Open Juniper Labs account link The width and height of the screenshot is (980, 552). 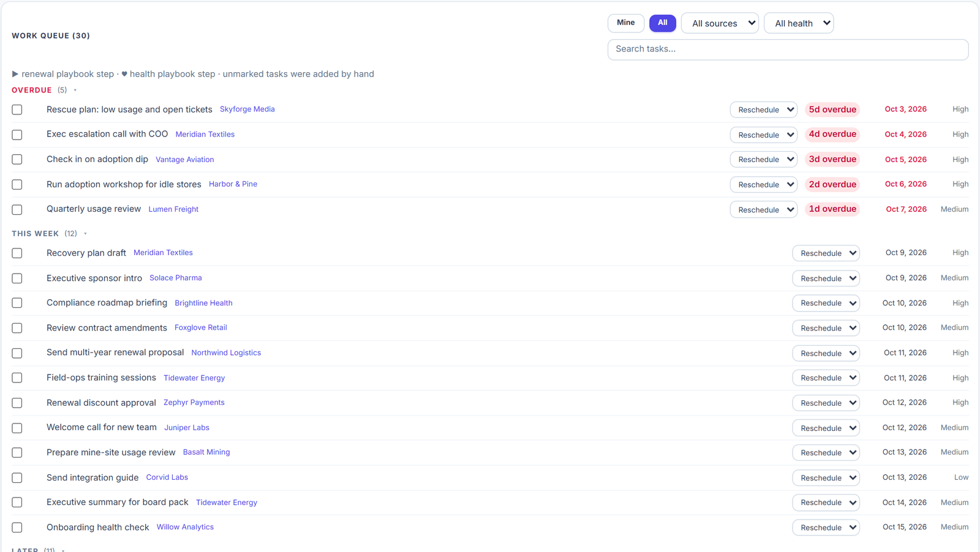pyautogui.click(x=187, y=427)
